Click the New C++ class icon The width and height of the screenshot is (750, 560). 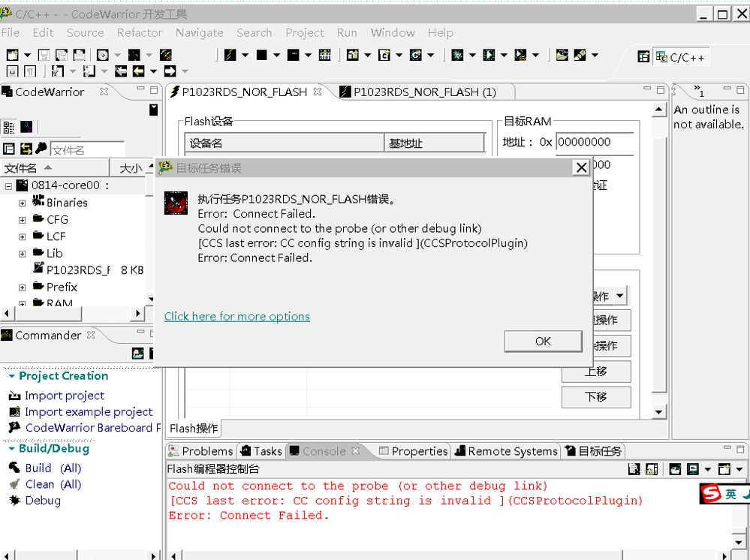tap(416, 55)
